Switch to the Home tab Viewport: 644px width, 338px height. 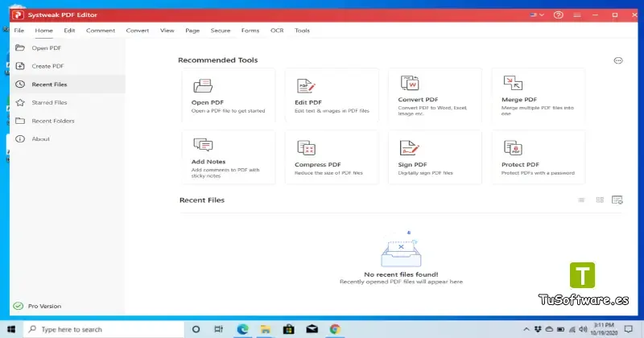(43, 31)
